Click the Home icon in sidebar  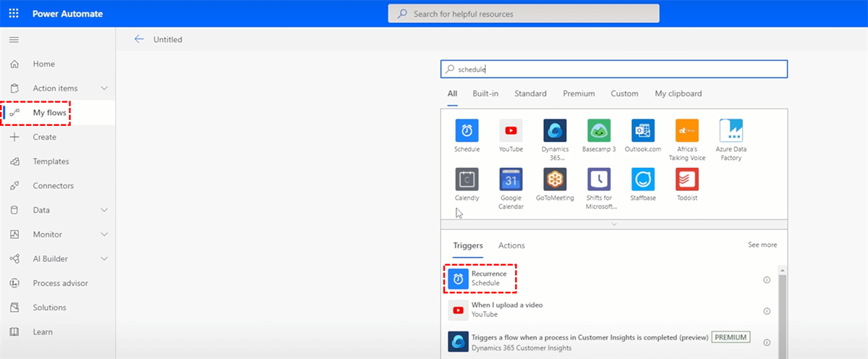pos(14,64)
